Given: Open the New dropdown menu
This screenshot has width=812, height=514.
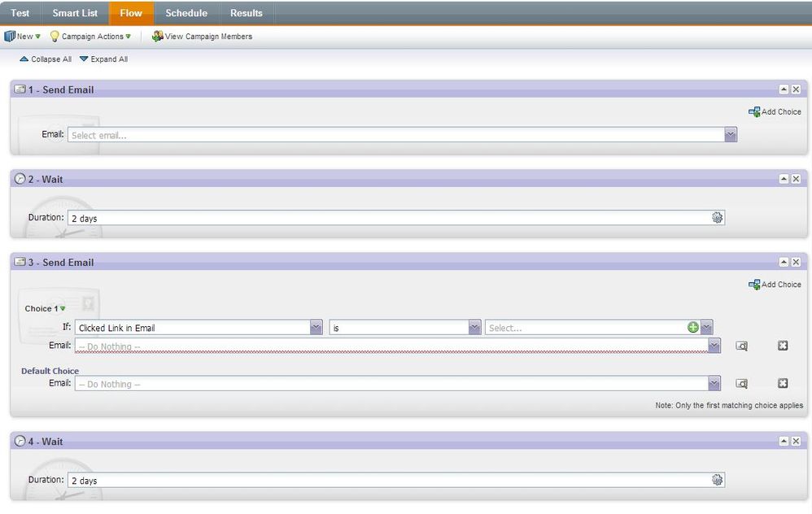Looking at the screenshot, I should click(23, 37).
